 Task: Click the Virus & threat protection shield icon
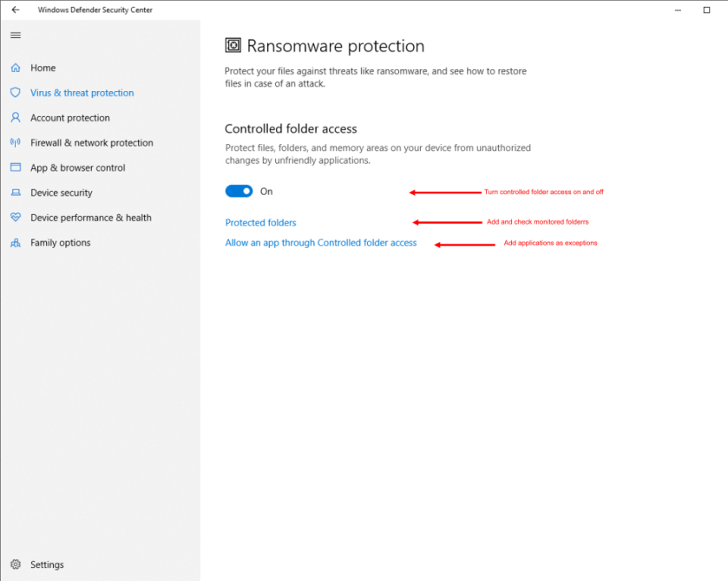pos(15,93)
